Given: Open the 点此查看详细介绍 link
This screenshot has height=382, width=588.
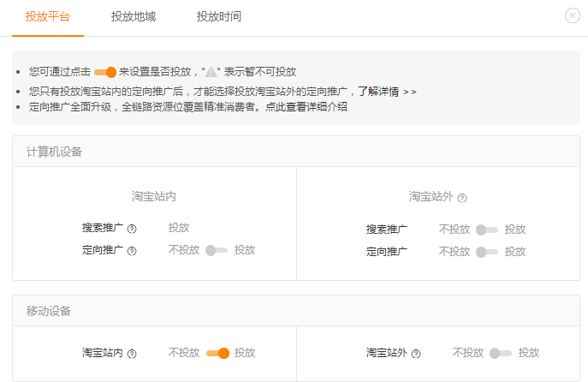Looking at the screenshot, I should click(306, 107).
